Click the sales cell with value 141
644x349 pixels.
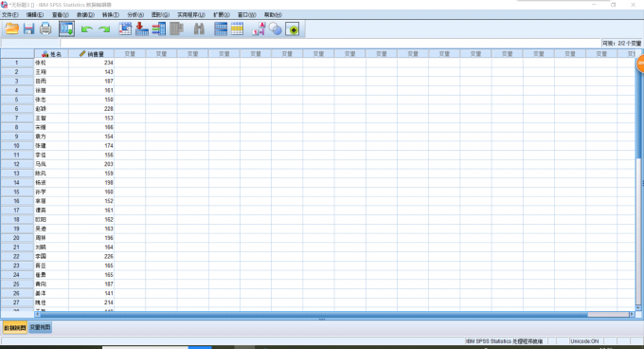click(91, 293)
